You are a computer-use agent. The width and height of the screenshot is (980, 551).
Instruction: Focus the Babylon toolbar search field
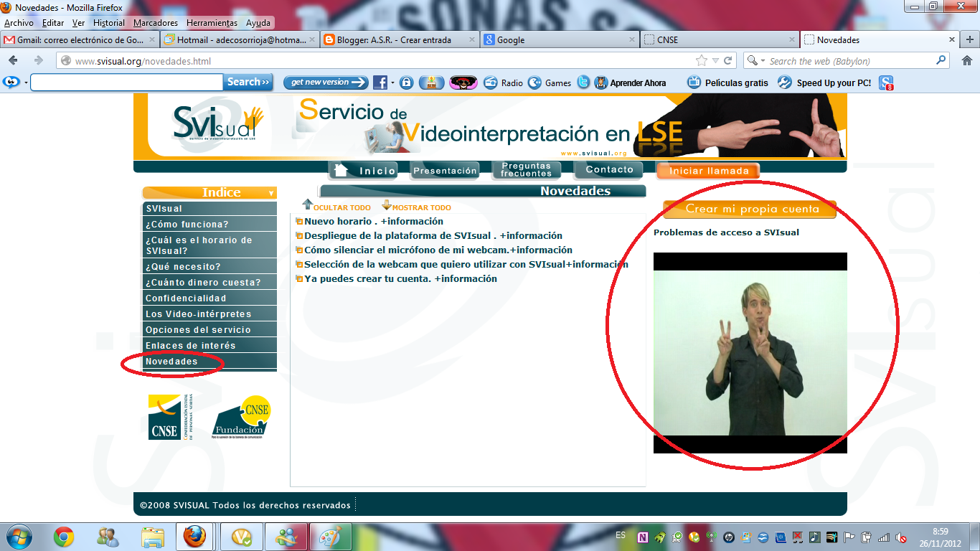coord(126,83)
